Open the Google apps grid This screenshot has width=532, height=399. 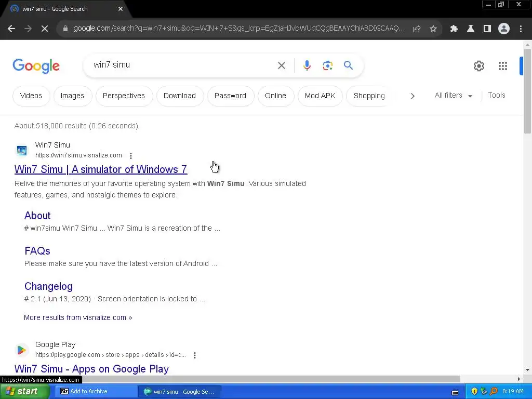(x=503, y=66)
